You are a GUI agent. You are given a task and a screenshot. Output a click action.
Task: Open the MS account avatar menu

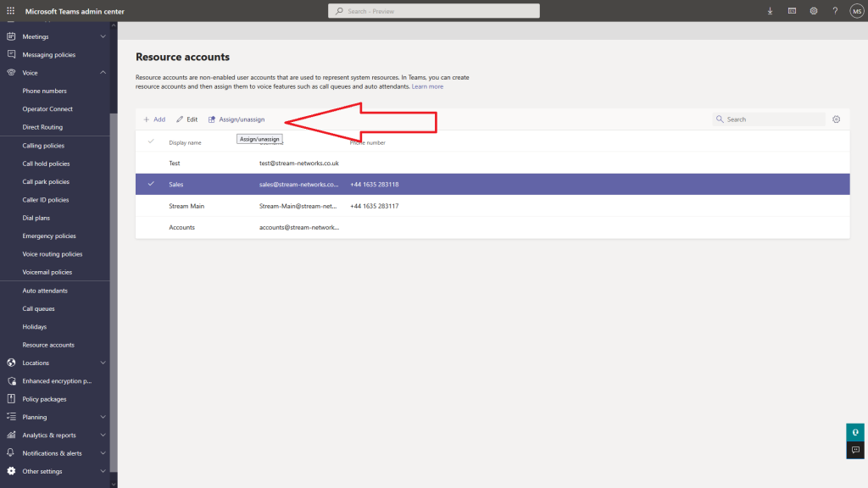856,11
